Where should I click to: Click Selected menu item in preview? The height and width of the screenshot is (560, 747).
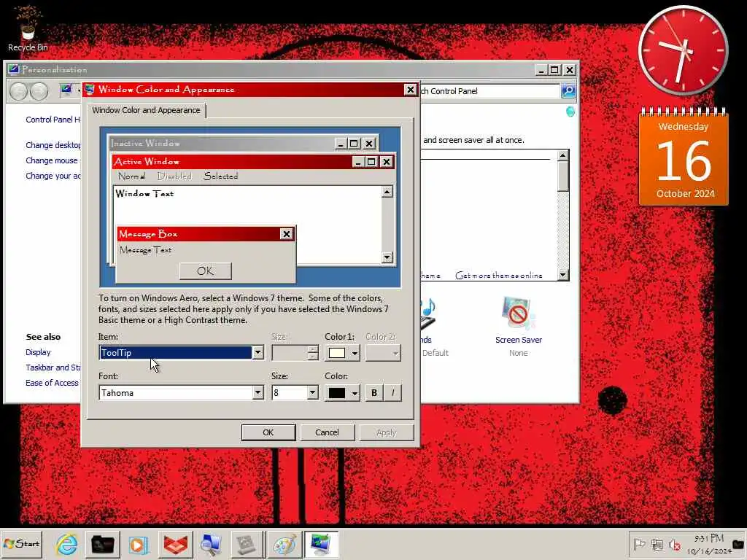pos(220,176)
